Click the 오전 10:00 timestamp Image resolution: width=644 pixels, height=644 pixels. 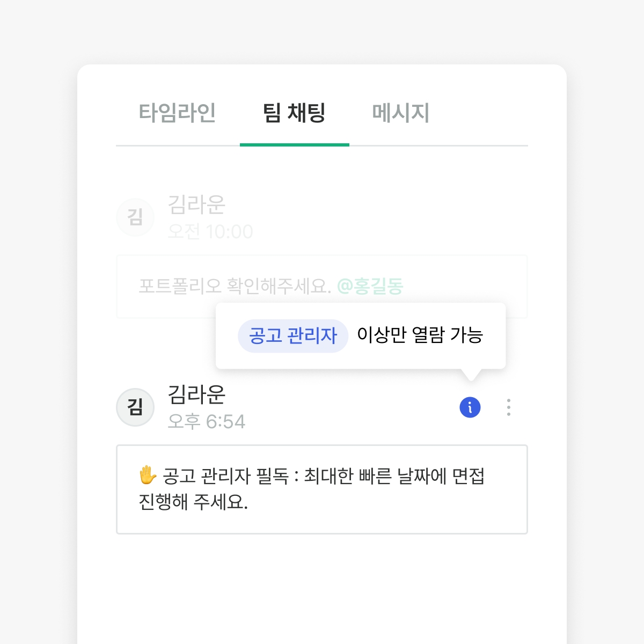210,232
